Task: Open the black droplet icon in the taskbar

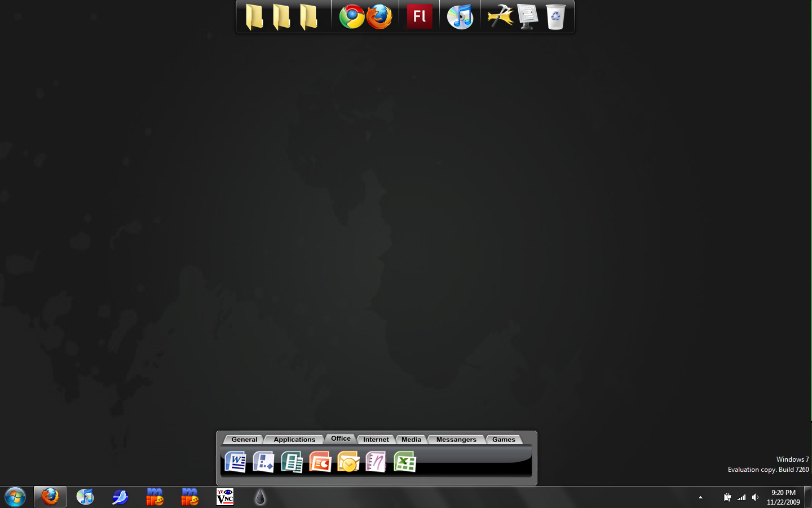Action: (260, 497)
